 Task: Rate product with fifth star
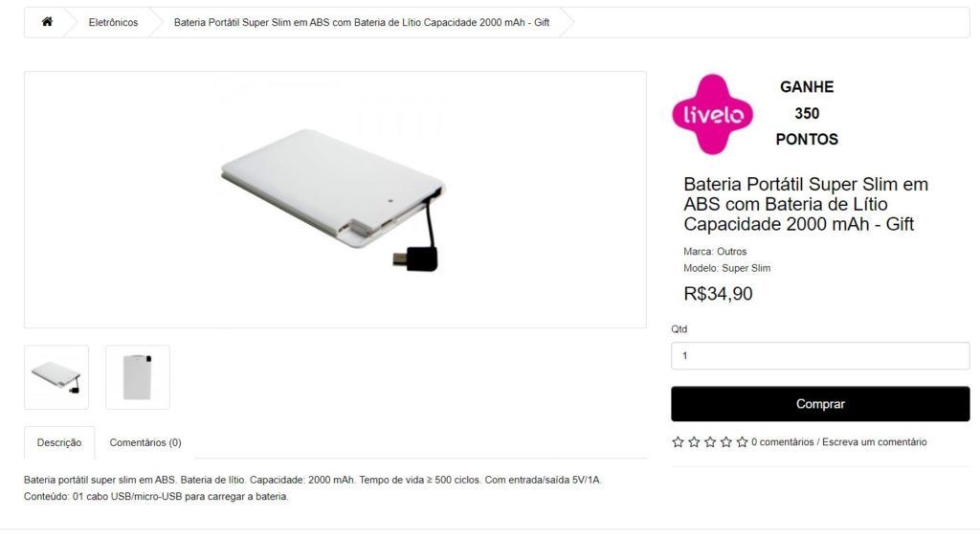tap(742, 442)
